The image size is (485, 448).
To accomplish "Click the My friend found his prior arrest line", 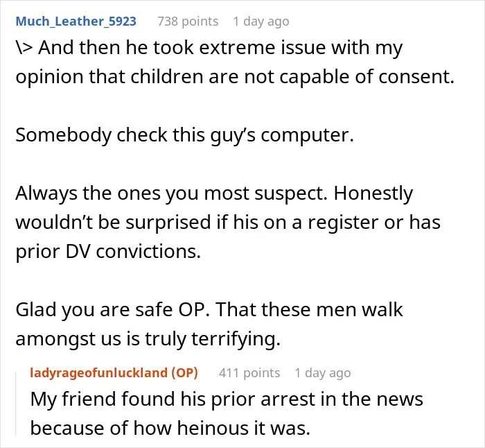I will click(227, 399).
